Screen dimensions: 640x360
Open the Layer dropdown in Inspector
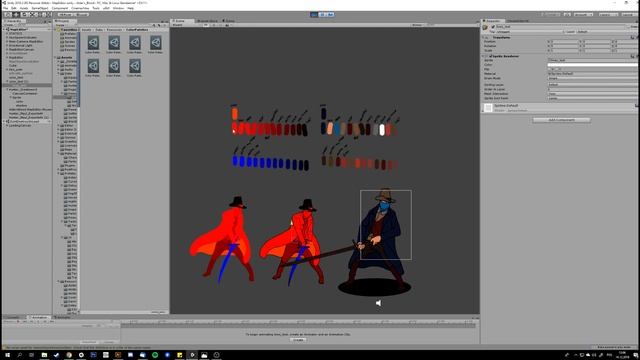click(607, 31)
